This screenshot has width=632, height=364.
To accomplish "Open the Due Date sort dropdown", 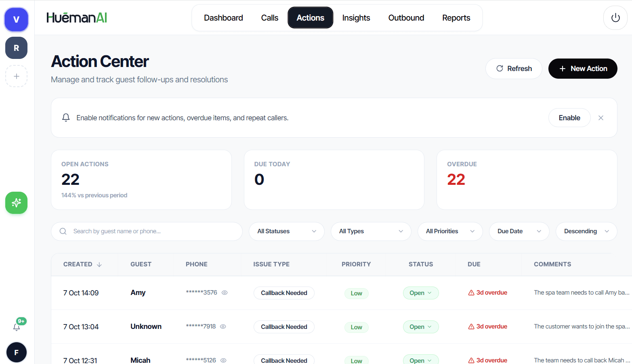I will (x=519, y=231).
